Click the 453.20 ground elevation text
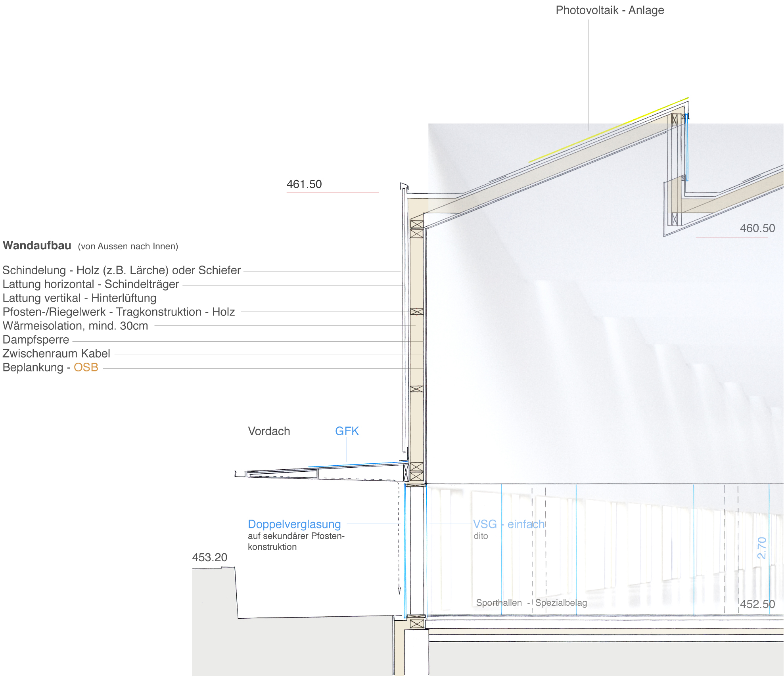 coord(209,558)
